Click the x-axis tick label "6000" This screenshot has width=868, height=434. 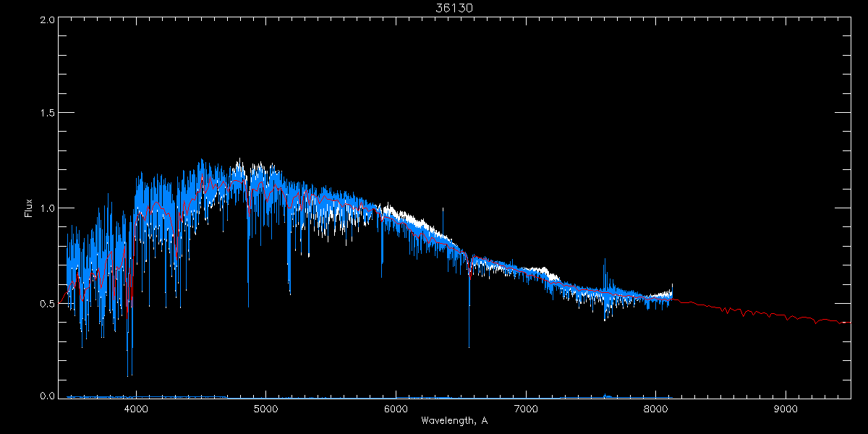[x=396, y=409]
